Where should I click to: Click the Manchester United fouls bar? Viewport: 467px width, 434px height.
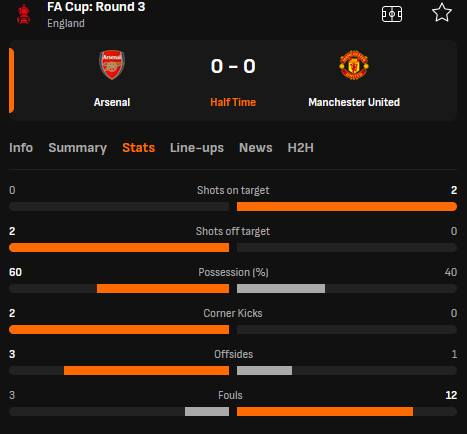[325, 412]
